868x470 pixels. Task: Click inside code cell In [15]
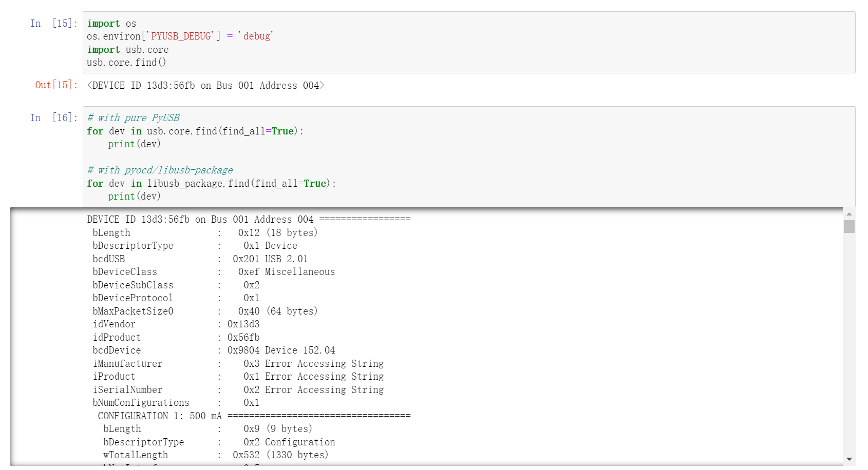[469, 43]
